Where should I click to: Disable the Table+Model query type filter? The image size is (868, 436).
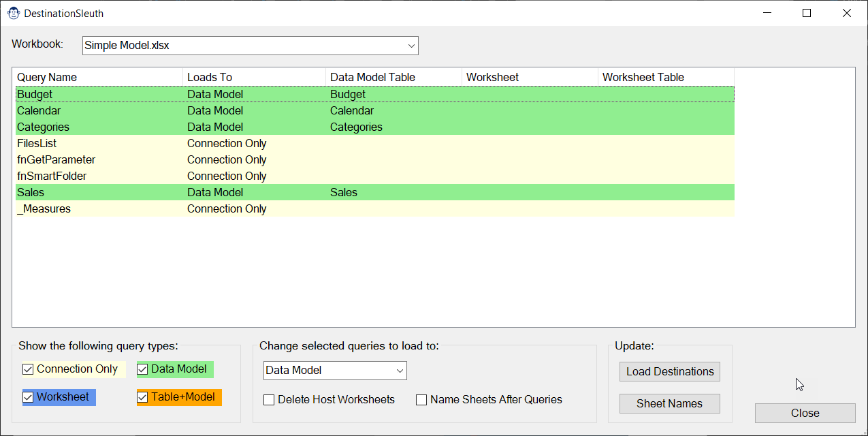[x=143, y=397]
